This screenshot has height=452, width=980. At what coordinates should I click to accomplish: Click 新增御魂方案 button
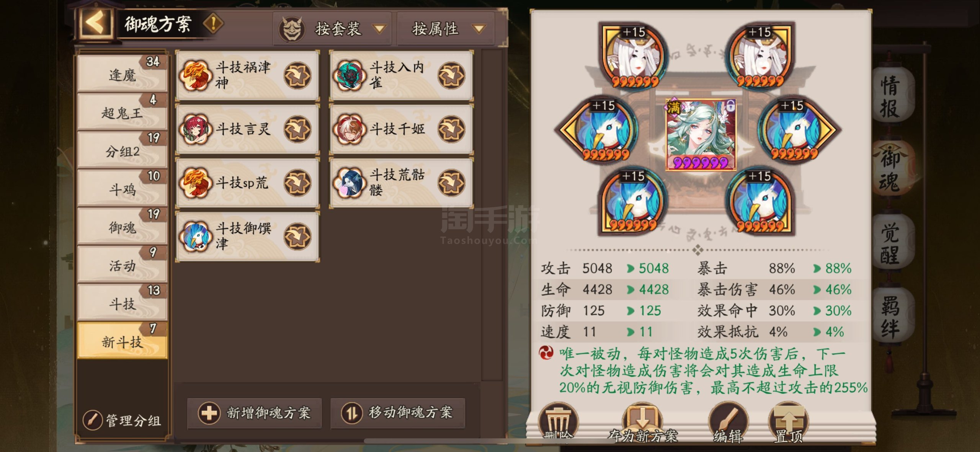[255, 413]
